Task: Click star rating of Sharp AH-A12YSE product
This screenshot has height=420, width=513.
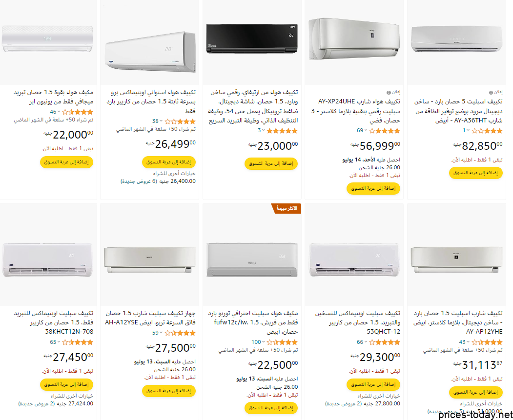Action: click(x=180, y=333)
